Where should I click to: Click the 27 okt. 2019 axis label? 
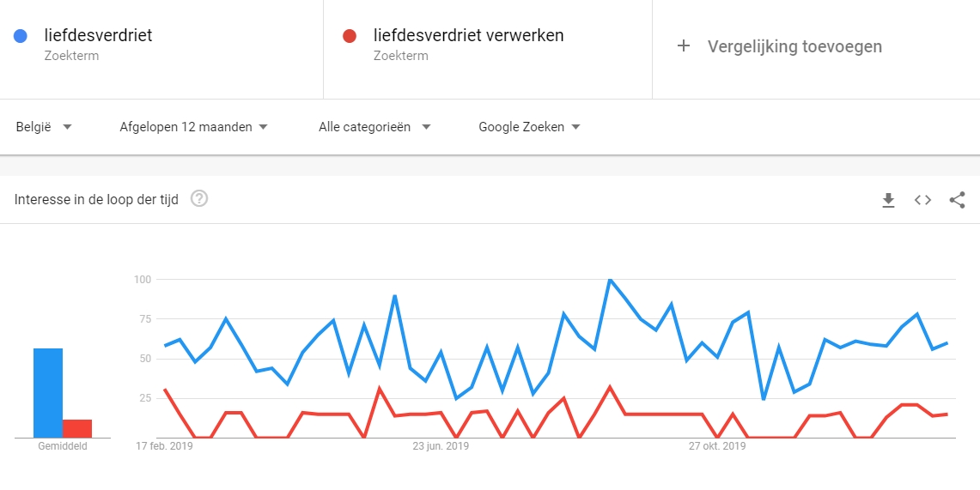(717, 446)
